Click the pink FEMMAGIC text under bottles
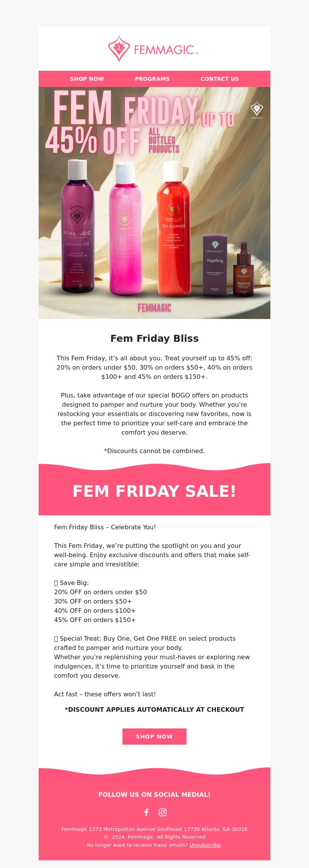Viewport: 309px width, 868px height. coord(154,308)
